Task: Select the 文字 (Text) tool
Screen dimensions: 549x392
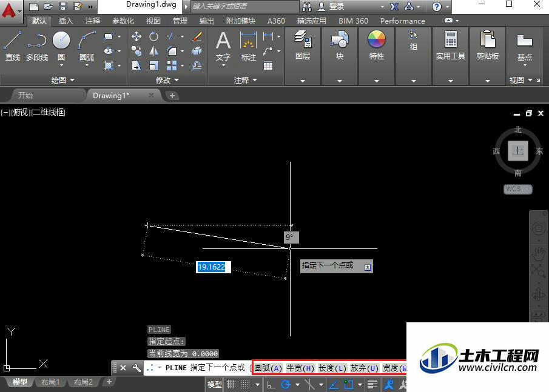Action: 223,45
